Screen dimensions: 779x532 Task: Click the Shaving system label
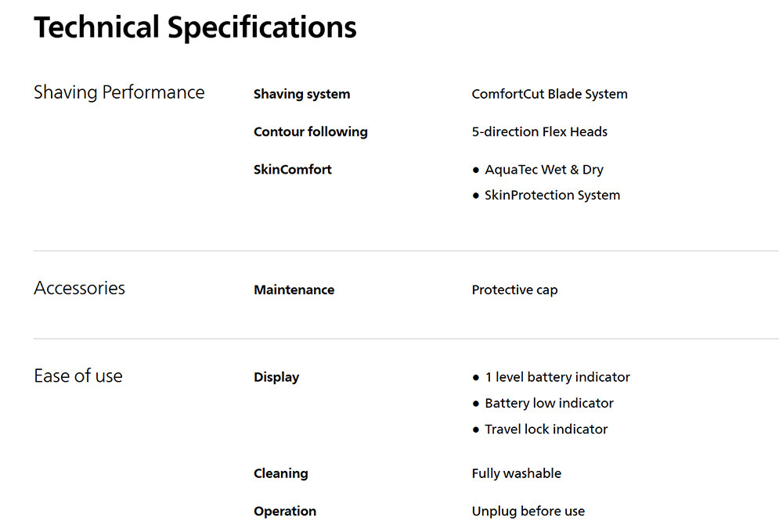301,94
